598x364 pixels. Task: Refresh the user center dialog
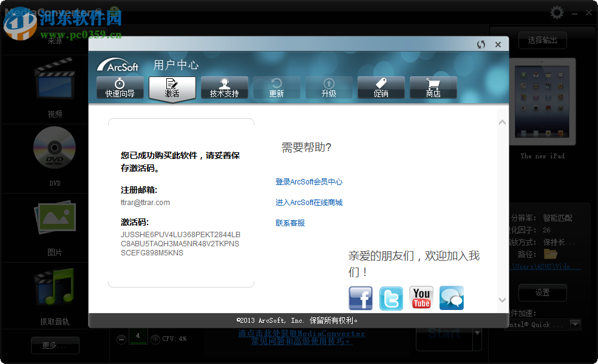481,44
